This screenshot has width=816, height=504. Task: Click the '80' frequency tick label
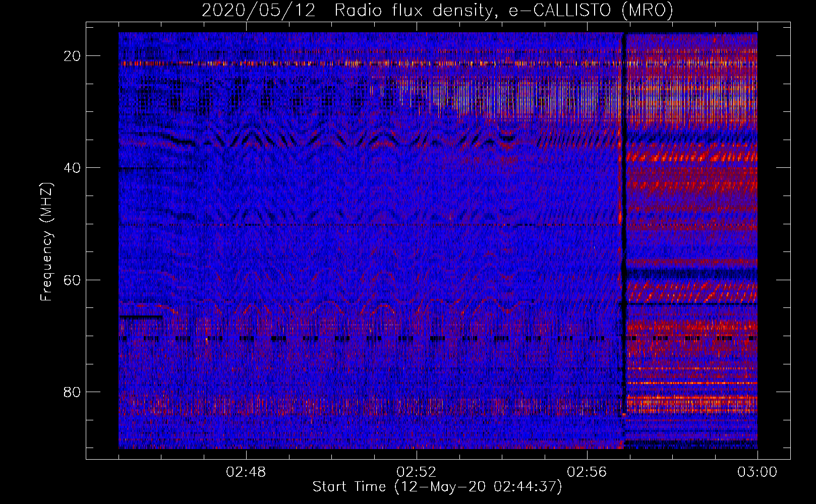pyautogui.click(x=73, y=392)
